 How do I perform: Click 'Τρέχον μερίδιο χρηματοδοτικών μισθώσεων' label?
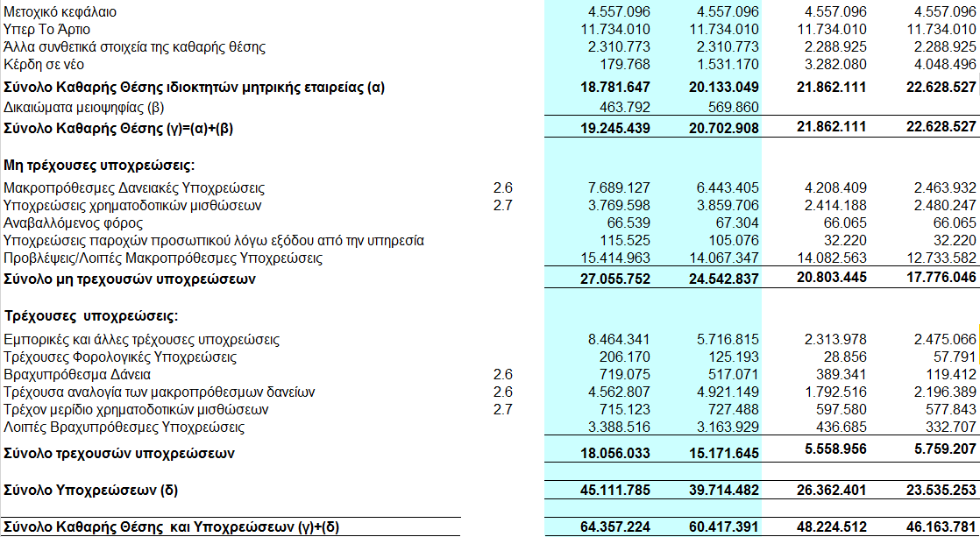(x=136, y=410)
